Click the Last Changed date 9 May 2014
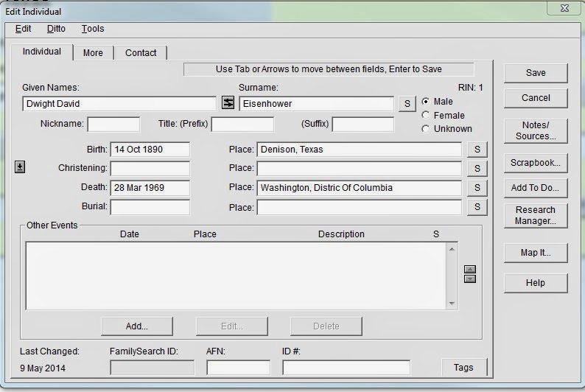The height and width of the screenshot is (392, 585). point(43,368)
